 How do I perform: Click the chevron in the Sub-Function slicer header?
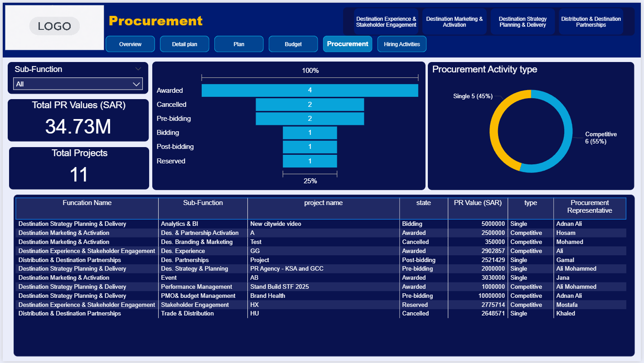coord(138,69)
